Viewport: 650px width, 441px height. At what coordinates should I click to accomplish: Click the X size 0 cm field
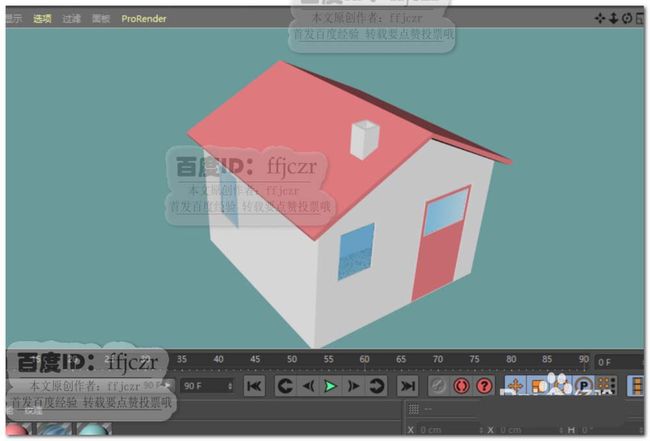click(529, 430)
